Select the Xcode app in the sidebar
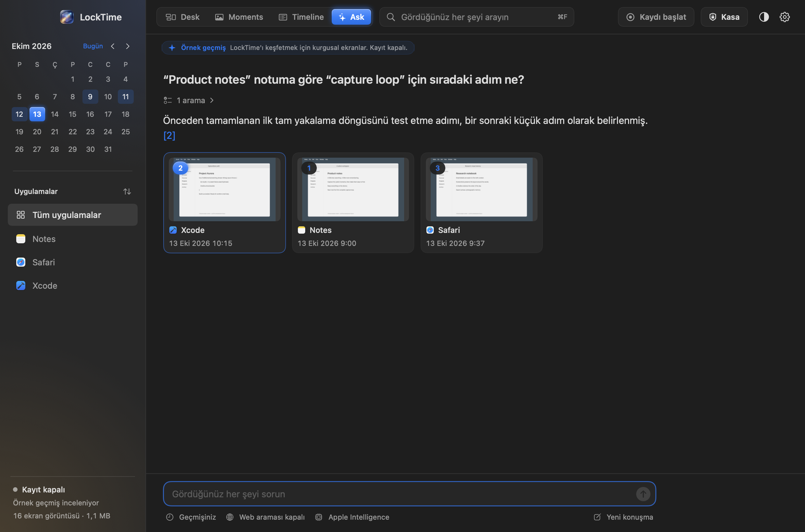The height and width of the screenshot is (532, 805). point(72,286)
